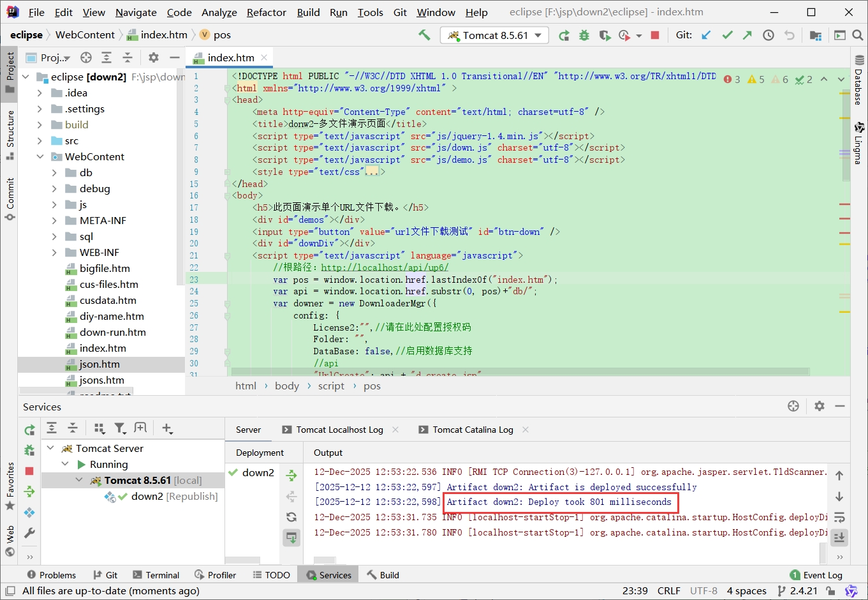The image size is (868, 600).
Task: Click filter icon in Services toolbar
Action: [x=119, y=428]
